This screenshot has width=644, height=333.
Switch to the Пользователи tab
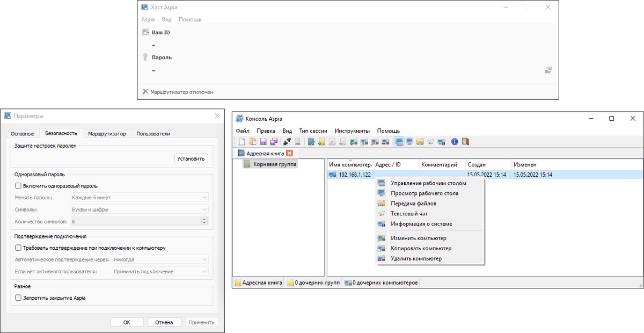click(153, 134)
